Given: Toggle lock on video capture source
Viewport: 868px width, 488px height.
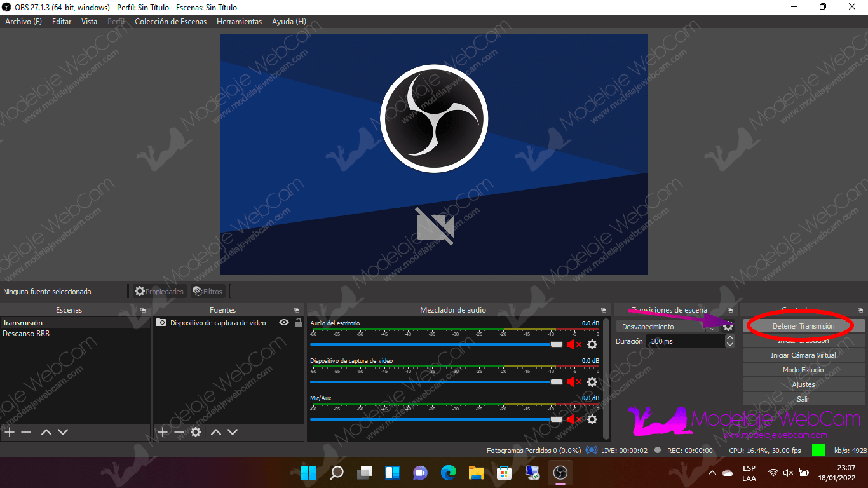Looking at the screenshot, I should click(x=298, y=323).
